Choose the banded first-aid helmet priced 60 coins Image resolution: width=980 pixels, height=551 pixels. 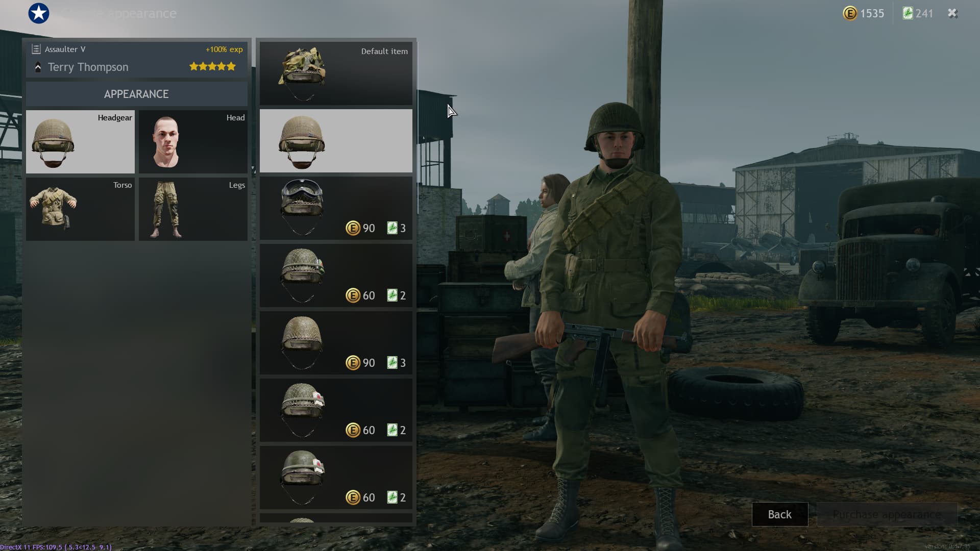tap(336, 478)
